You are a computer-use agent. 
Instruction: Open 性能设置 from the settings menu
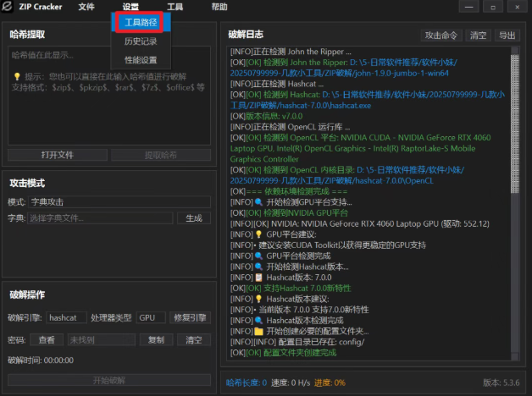click(141, 60)
